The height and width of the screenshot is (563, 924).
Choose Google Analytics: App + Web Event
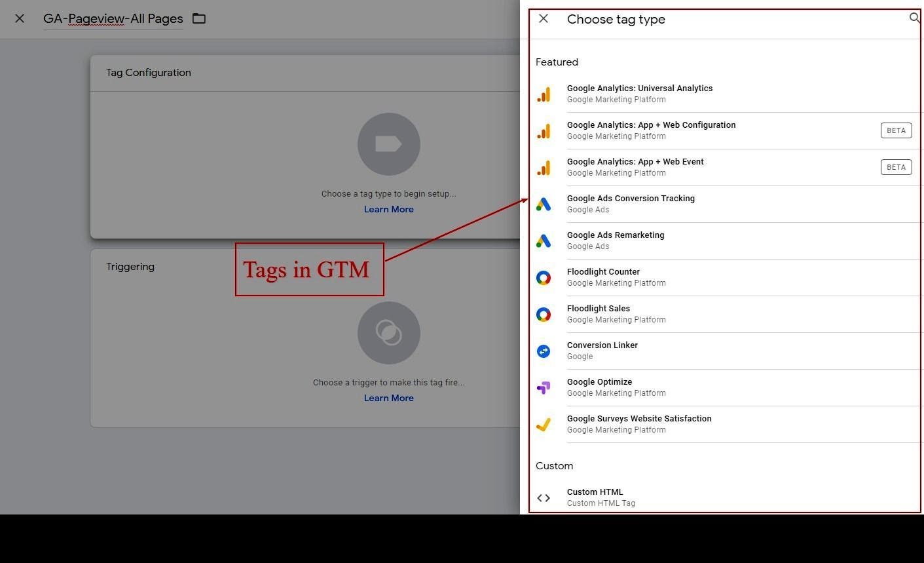pos(635,161)
